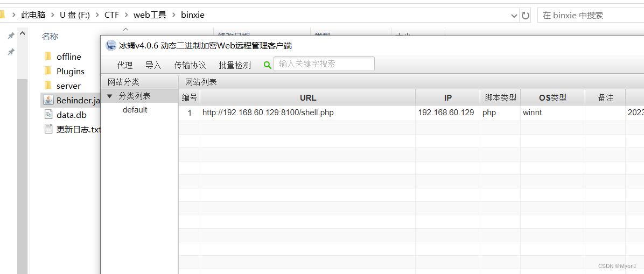
Task: Sort by the 编号 column header
Action: [x=190, y=98]
